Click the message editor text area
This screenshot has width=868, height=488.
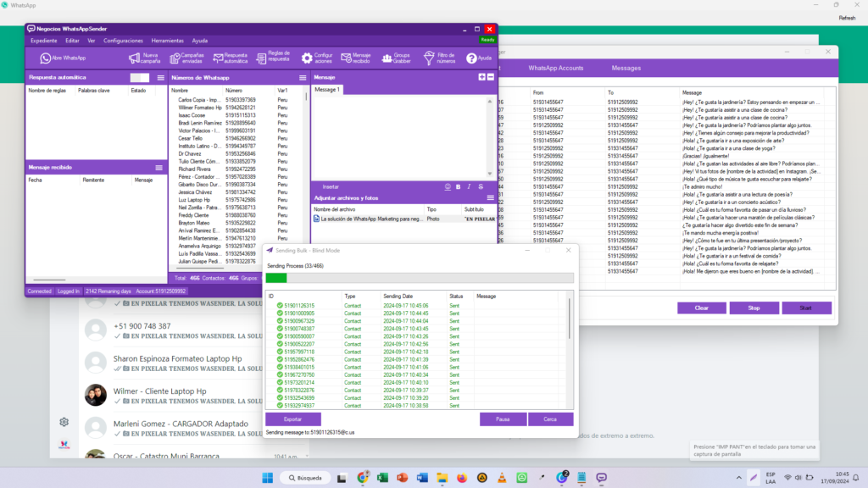coord(400,136)
